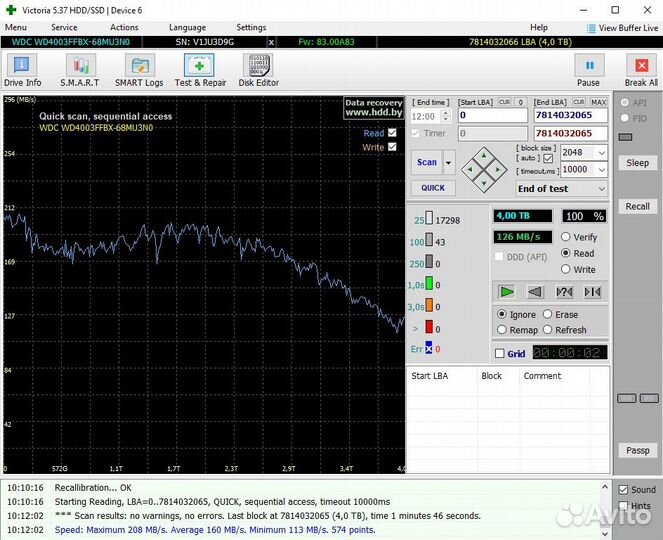The image size is (663, 540).
Task: Select the Verify radio button
Action: click(566, 237)
